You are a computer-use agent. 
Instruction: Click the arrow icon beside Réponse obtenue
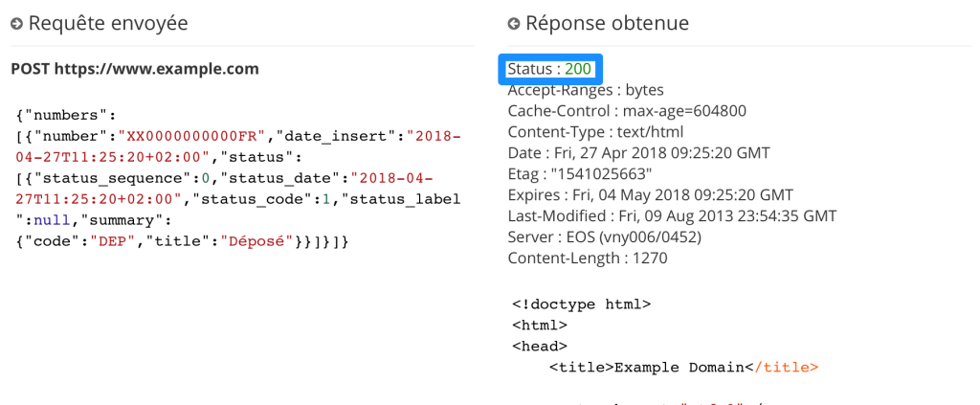coord(514,24)
